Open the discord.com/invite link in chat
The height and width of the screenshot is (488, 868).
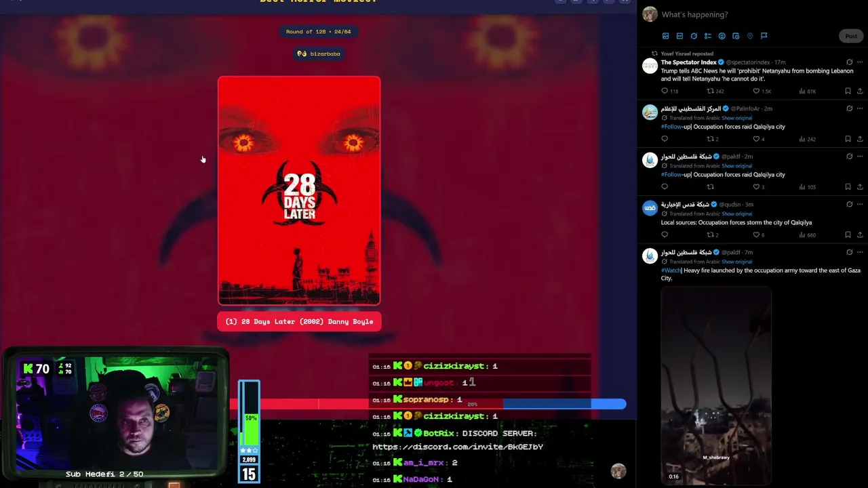click(x=458, y=447)
